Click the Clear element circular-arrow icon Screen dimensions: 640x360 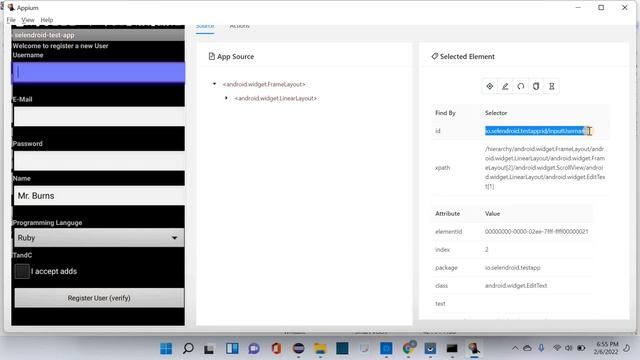pos(520,86)
